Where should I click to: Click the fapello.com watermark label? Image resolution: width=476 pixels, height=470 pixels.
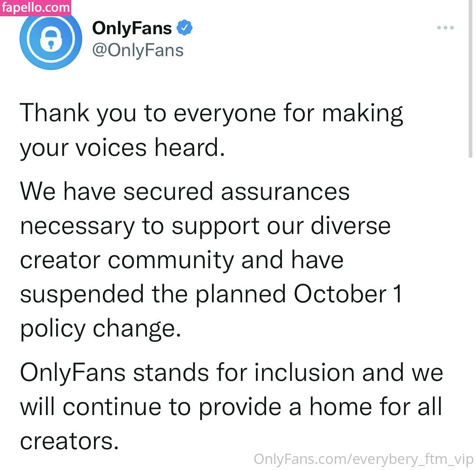pyautogui.click(x=35, y=7)
